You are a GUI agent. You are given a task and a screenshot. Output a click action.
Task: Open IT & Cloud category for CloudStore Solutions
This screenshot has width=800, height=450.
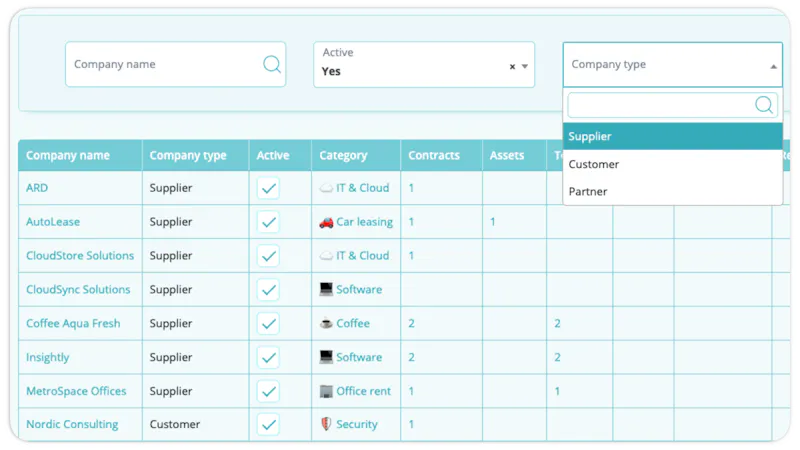[x=362, y=255]
